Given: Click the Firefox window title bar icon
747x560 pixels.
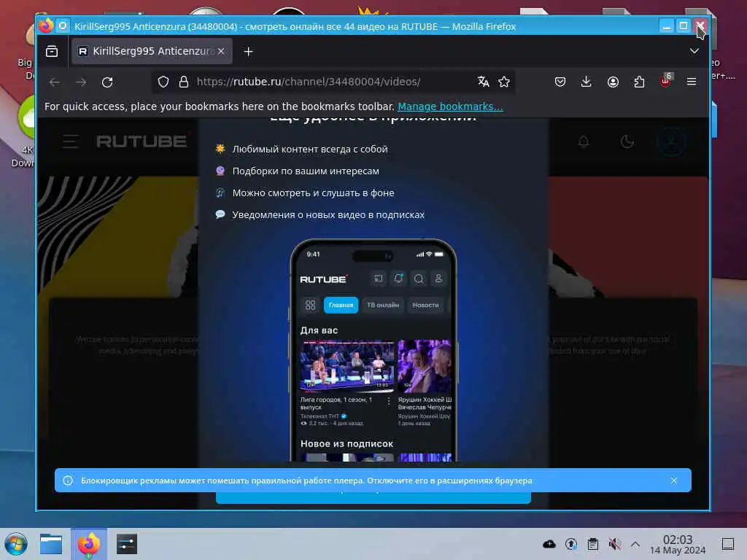Looking at the screenshot, I should pyautogui.click(x=46, y=26).
